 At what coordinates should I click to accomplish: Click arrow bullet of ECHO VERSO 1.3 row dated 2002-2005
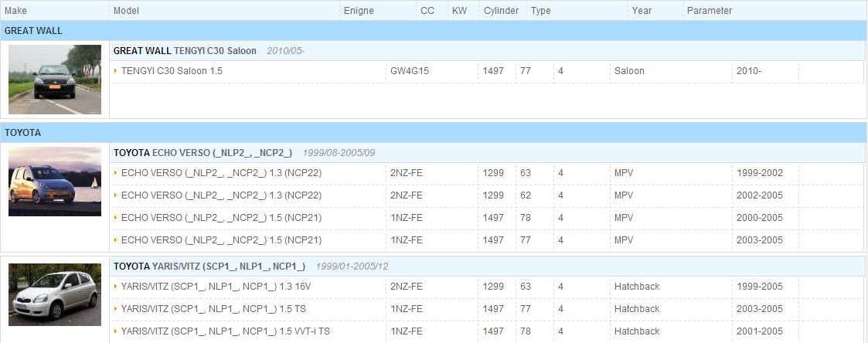(x=116, y=195)
